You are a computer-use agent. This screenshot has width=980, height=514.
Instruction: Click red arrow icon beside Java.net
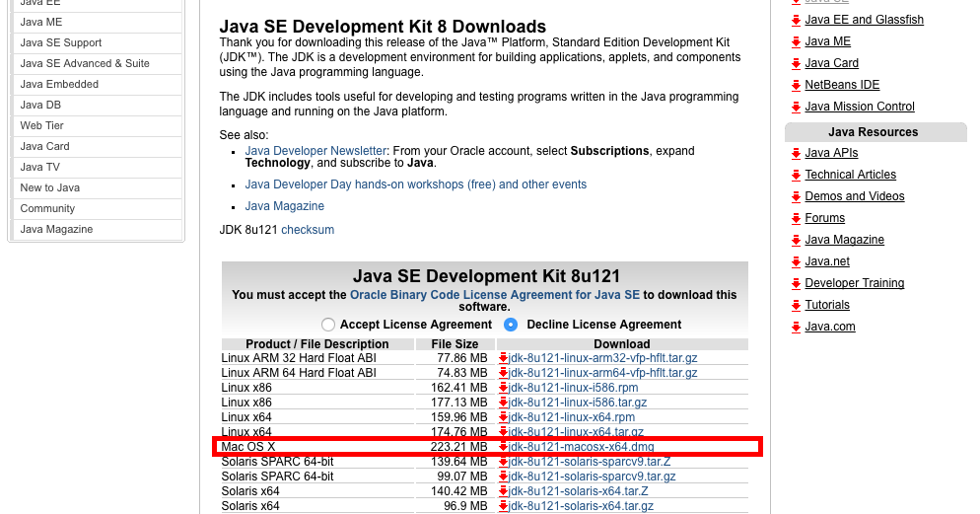pos(796,262)
